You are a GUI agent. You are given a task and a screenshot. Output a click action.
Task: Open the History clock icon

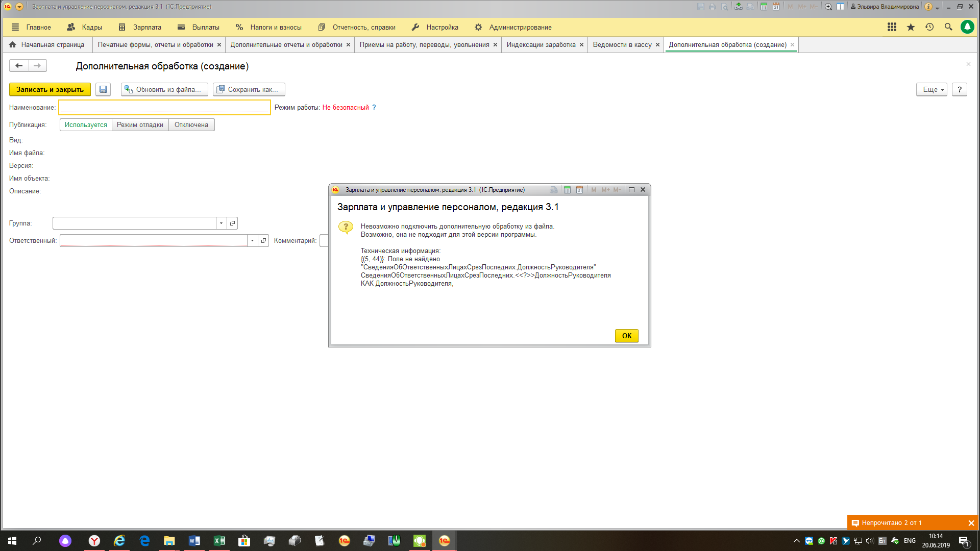coord(929,27)
